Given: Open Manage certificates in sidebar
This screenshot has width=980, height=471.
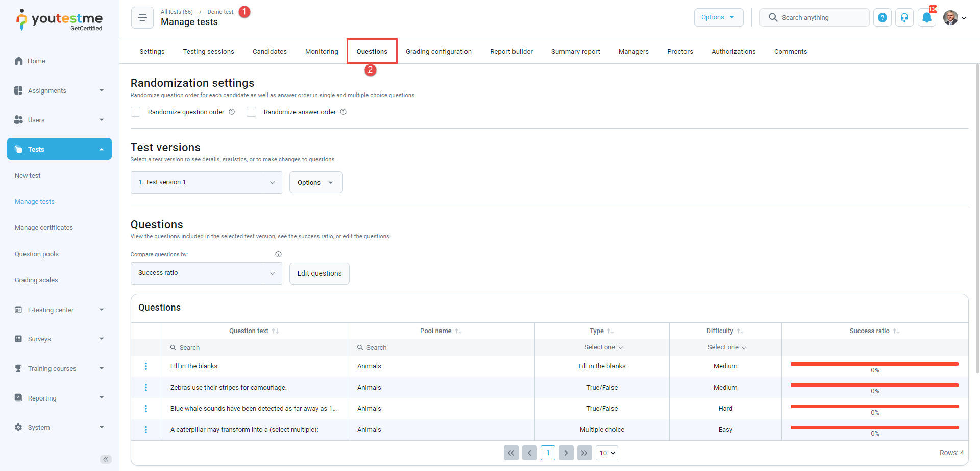Looking at the screenshot, I should pos(44,228).
